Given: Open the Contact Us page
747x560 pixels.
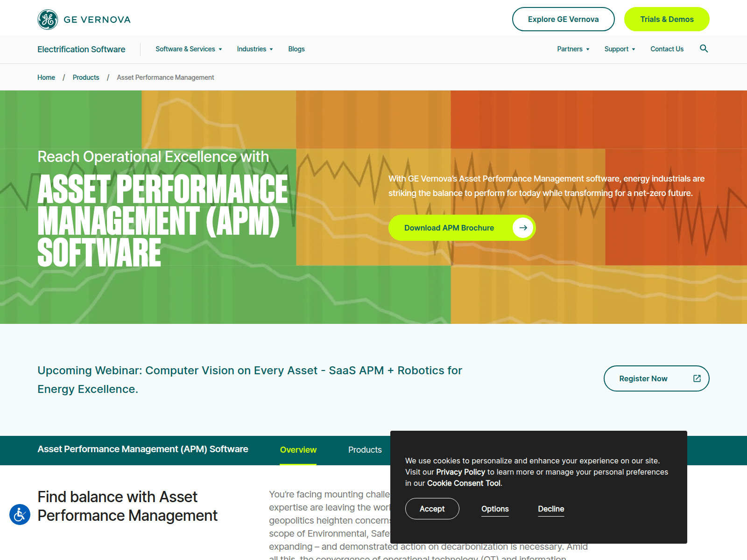Looking at the screenshot, I should tap(667, 49).
